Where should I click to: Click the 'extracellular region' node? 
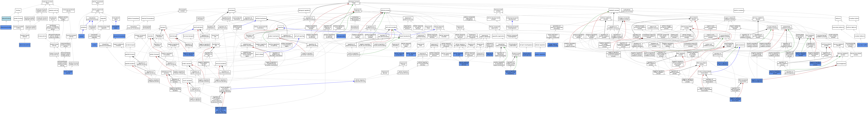[x=116, y=19]
